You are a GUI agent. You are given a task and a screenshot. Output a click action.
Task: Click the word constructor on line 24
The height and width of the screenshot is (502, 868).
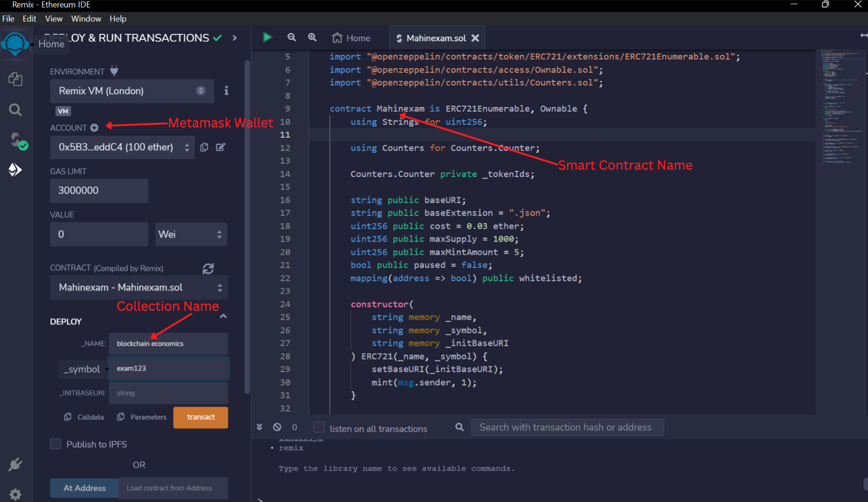click(379, 304)
